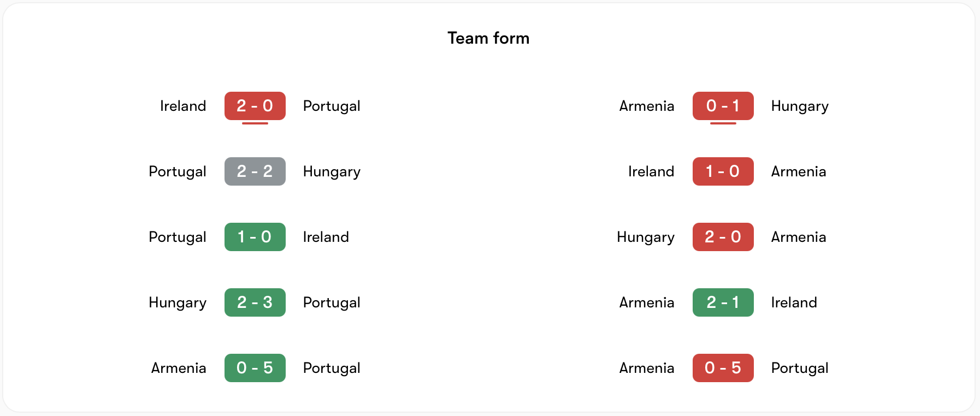Select the green 1-0 Portugal–Ireland score
Screen dimensions: 980x416
coord(255,237)
